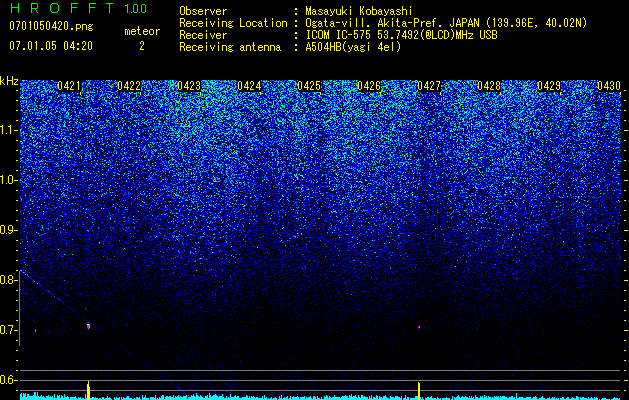Image resolution: width=629 pixels, height=400 pixels.
Task: Click the meteor echo spot near 0427
Action: tap(419, 327)
